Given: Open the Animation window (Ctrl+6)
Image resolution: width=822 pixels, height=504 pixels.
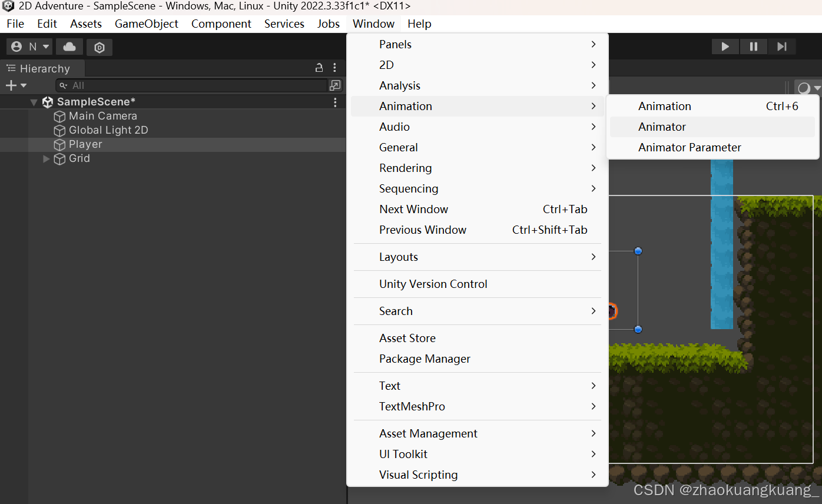Looking at the screenshot, I should point(712,106).
